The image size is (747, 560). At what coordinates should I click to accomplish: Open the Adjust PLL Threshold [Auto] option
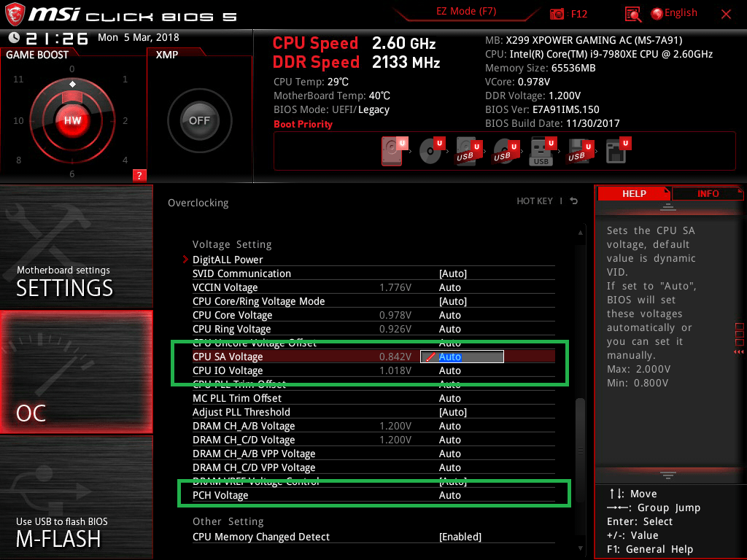452,412
